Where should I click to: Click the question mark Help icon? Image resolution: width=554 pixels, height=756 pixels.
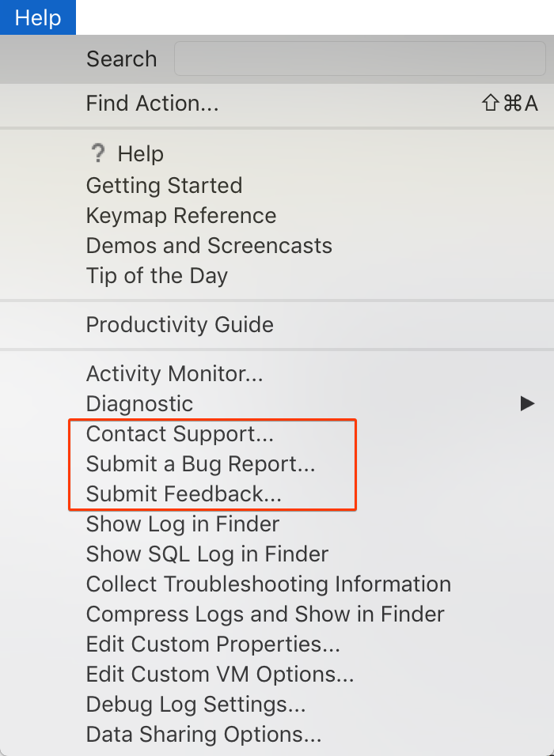98,153
